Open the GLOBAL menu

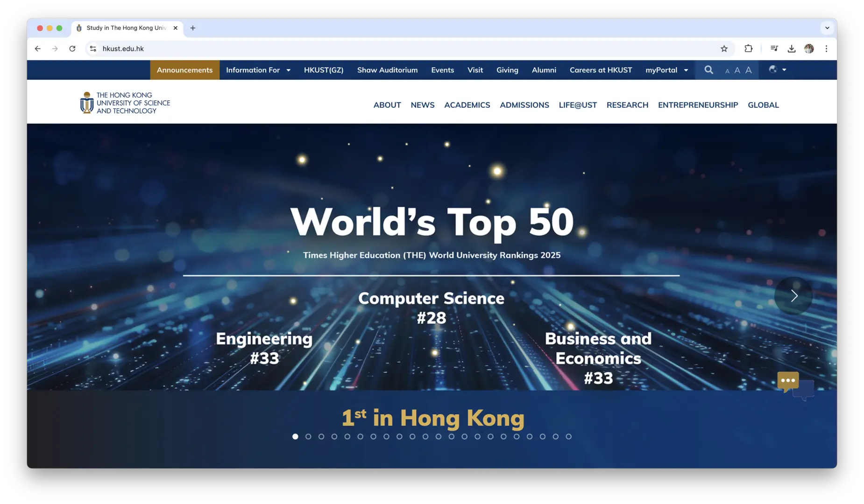point(763,105)
